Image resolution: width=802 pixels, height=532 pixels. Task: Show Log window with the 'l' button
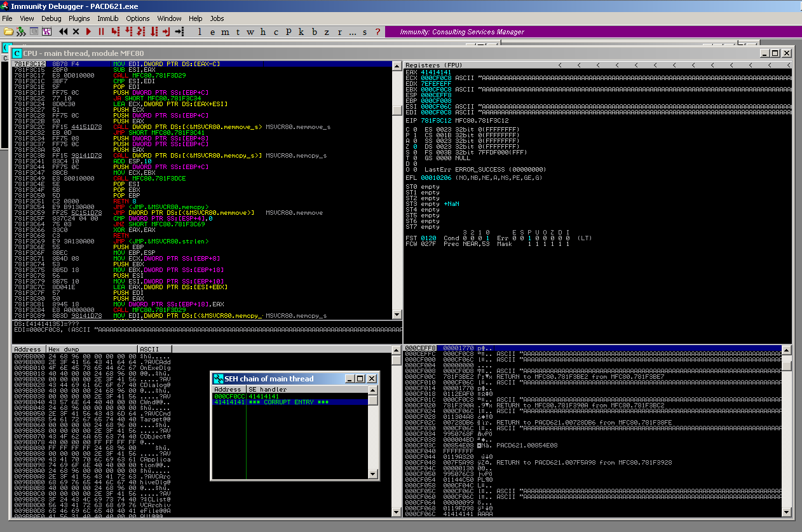click(x=200, y=31)
